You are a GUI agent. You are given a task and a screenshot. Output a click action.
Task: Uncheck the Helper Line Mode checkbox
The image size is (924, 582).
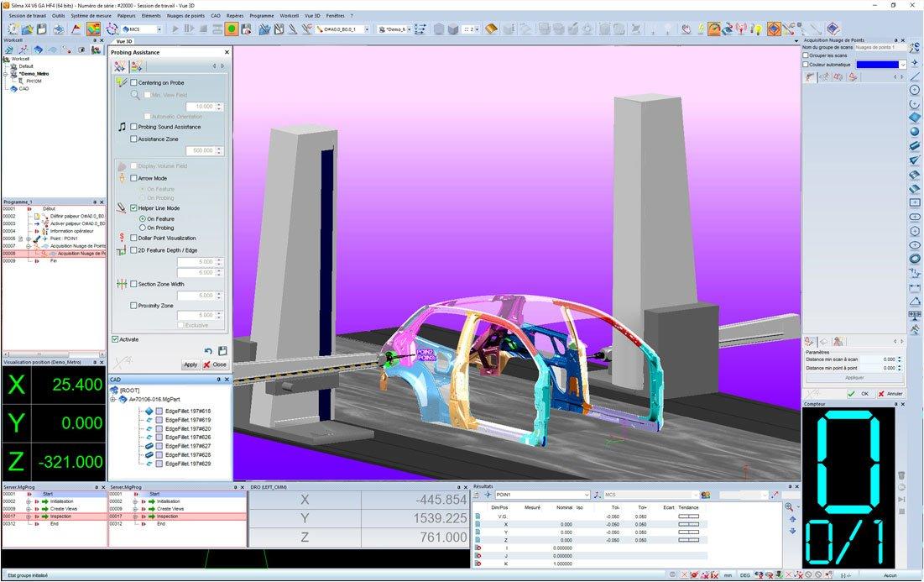(x=133, y=208)
